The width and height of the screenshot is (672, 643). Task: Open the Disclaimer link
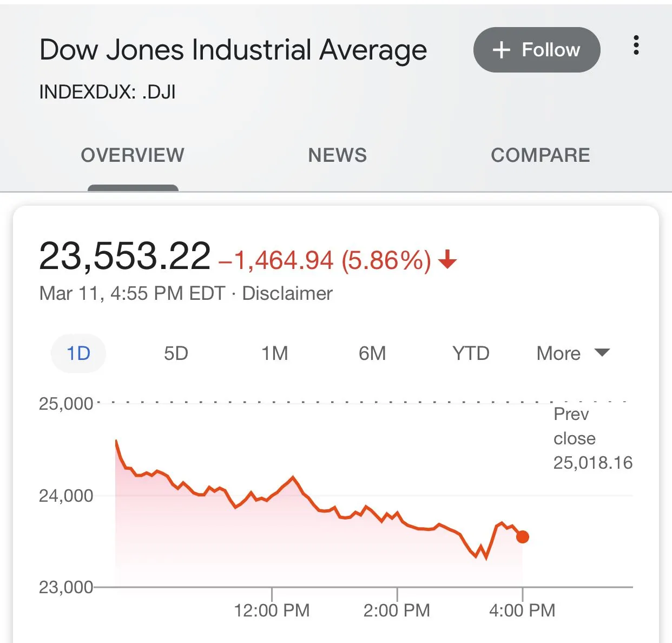pos(287,293)
